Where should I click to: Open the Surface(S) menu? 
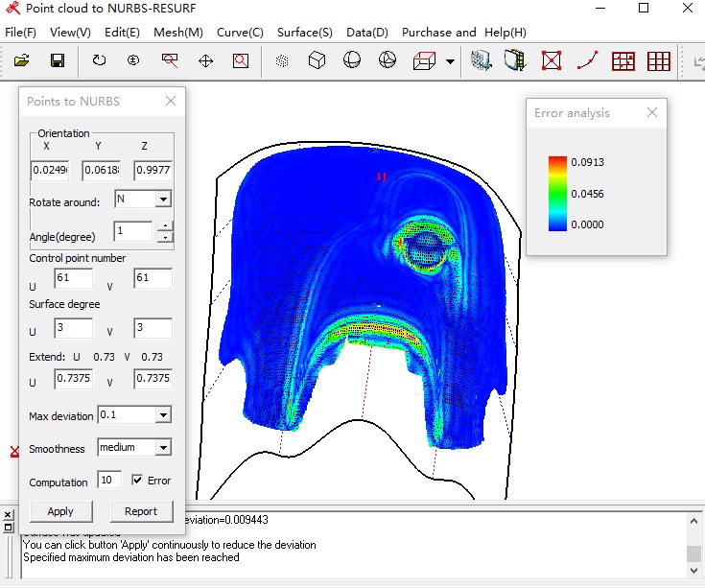[x=304, y=33]
